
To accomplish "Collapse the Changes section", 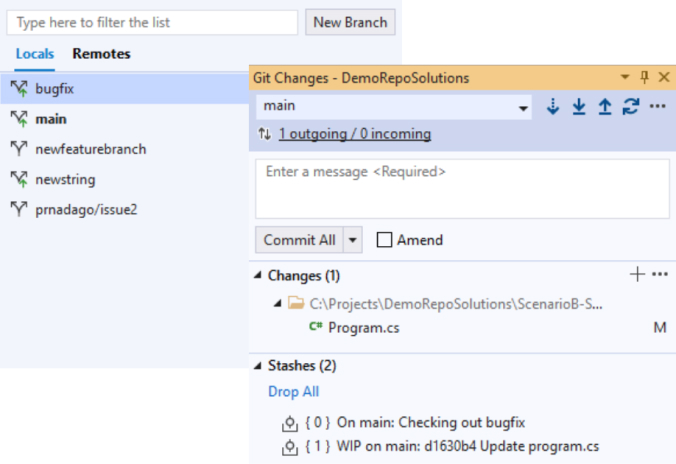I will tap(260, 275).
